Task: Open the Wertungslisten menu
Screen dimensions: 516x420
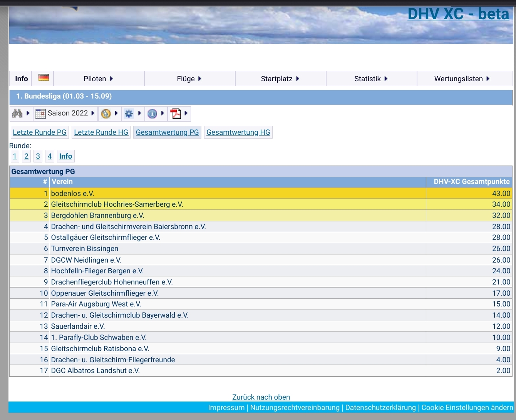Action: (465, 79)
